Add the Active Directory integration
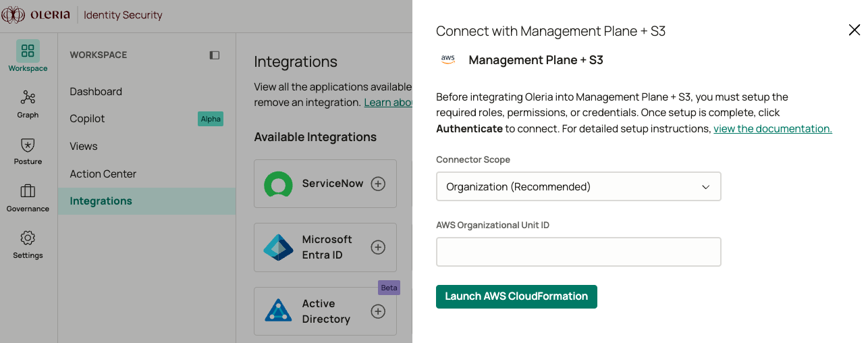 [x=378, y=311]
